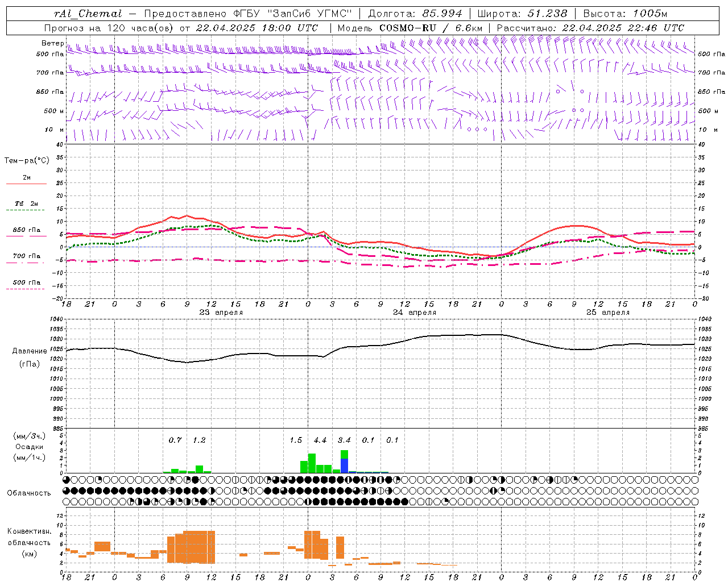This screenshot has width=728, height=582.
Task: Click the date label 24 апреля
Action: click(x=414, y=313)
